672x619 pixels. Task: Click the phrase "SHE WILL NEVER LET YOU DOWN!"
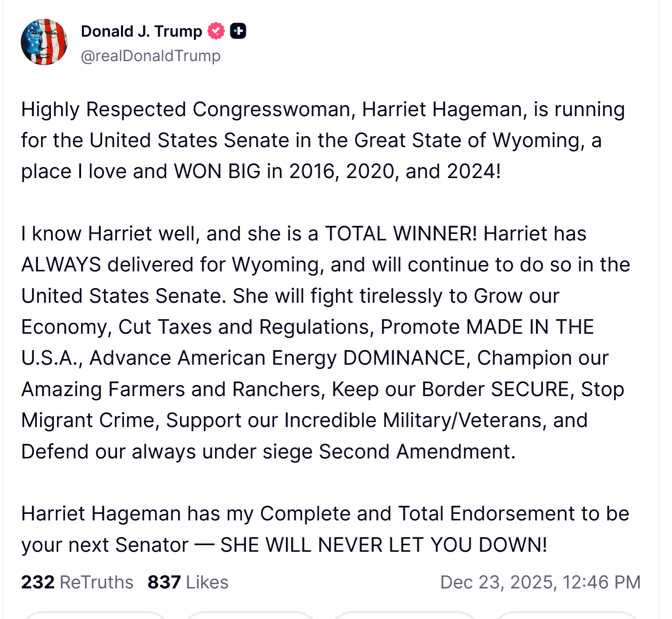[x=383, y=545]
